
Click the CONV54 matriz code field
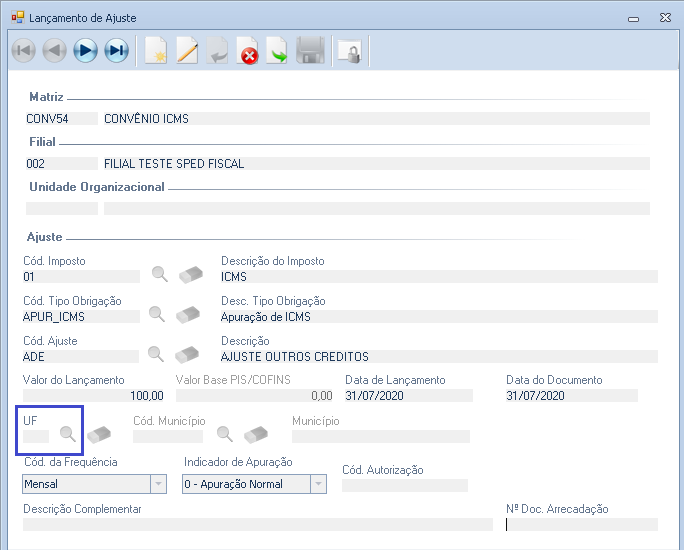tap(62, 119)
